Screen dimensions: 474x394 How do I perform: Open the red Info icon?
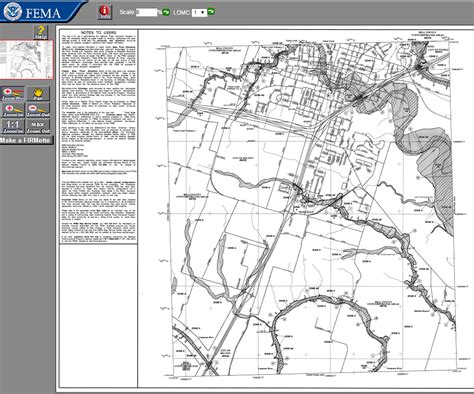(105, 12)
